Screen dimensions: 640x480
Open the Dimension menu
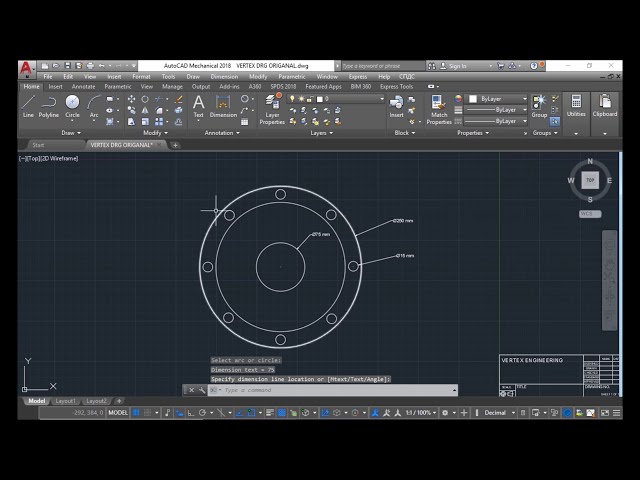pyautogui.click(x=224, y=76)
